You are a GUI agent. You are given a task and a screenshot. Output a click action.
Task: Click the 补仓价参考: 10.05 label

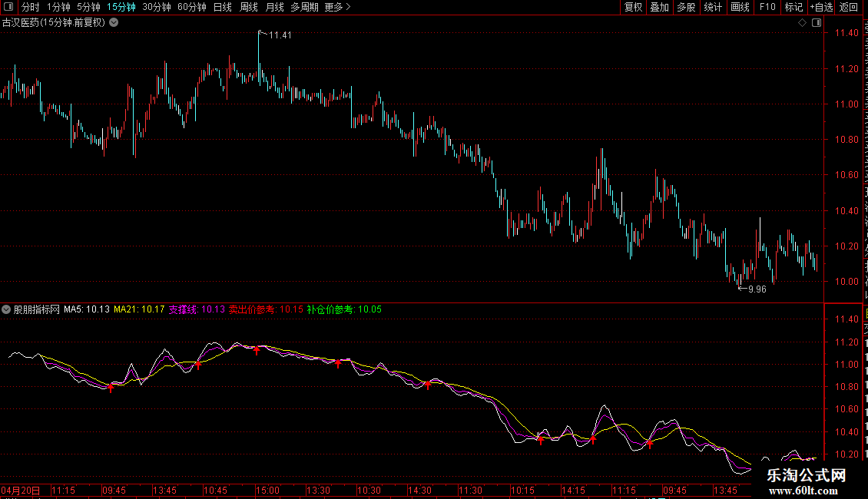pos(344,310)
